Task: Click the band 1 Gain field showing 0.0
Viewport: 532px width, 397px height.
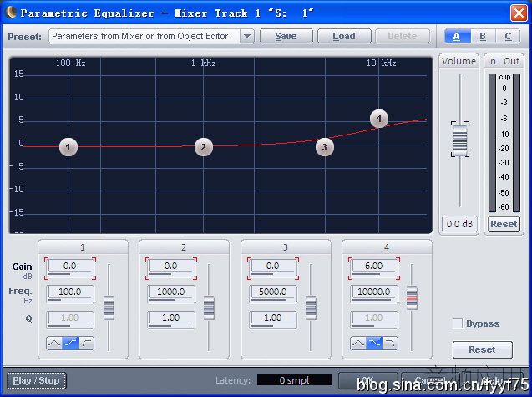Action: (70, 267)
